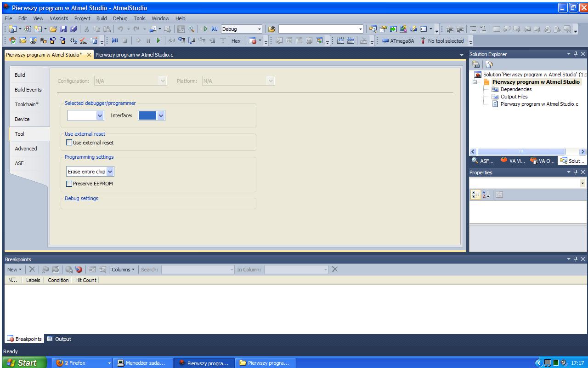The width and height of the screenshot is (588, 368).
Task: Click the Hit Count column header
Action: 86,280
